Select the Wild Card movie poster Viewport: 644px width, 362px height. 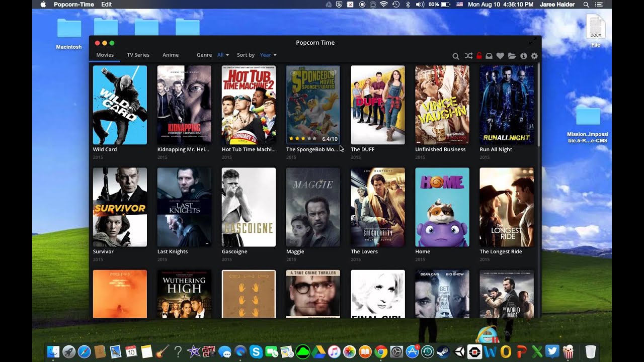point(120,105)
